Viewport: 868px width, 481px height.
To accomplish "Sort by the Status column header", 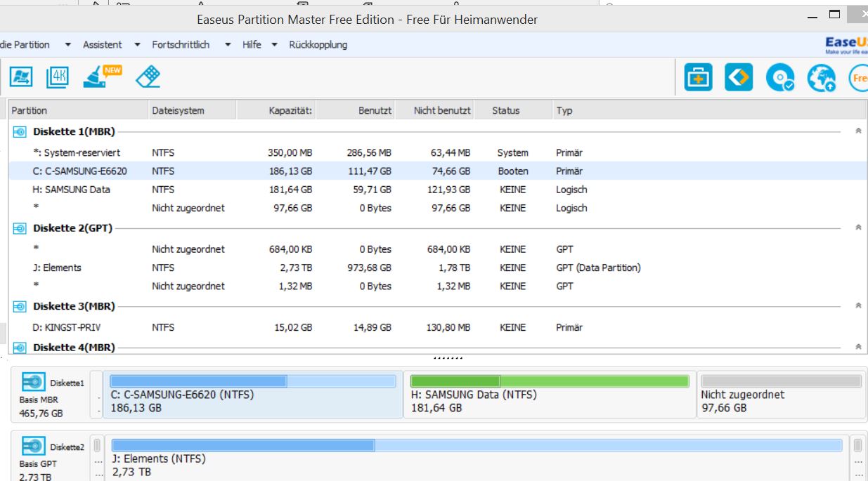I will coord(512,110).
